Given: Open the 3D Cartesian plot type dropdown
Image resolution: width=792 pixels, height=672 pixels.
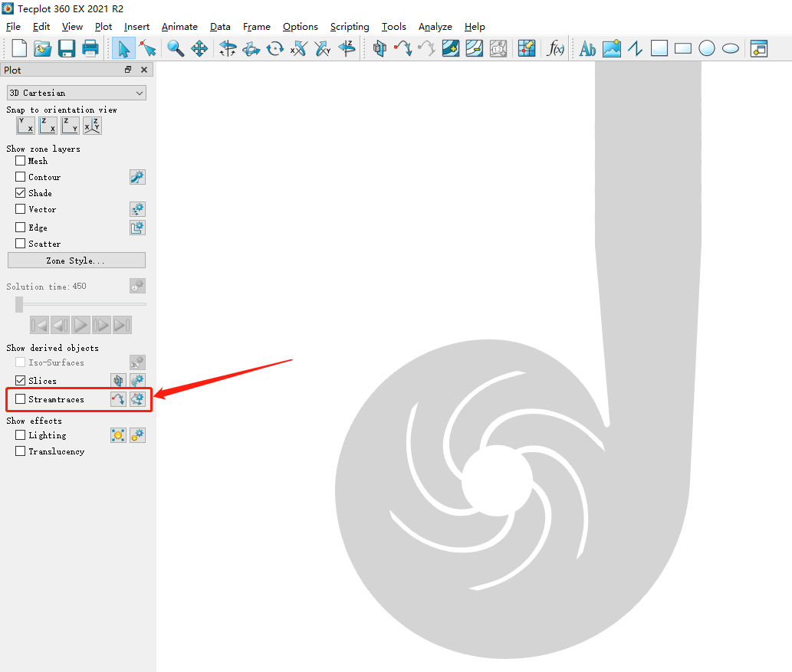Looking at the screenshot, I should [x=76, y=93].
